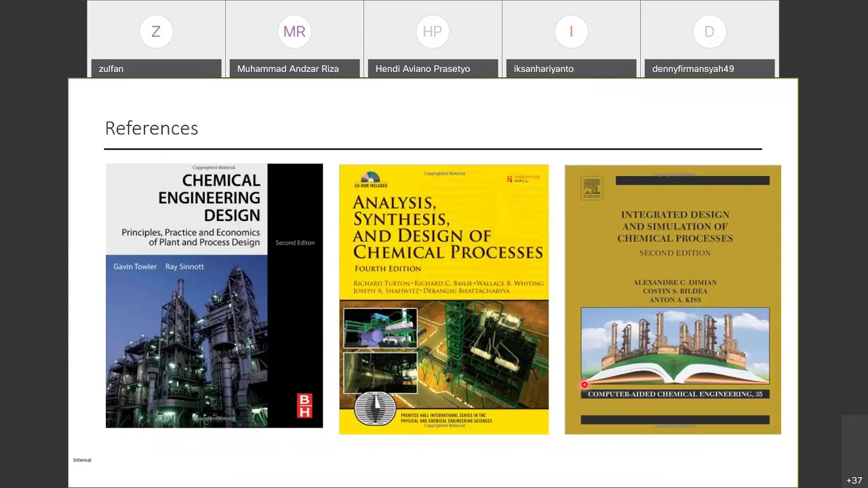Click the HP avatar for Hendi Aviano Prasetyo
868x488 pixels.
click(x=433, y=32)
